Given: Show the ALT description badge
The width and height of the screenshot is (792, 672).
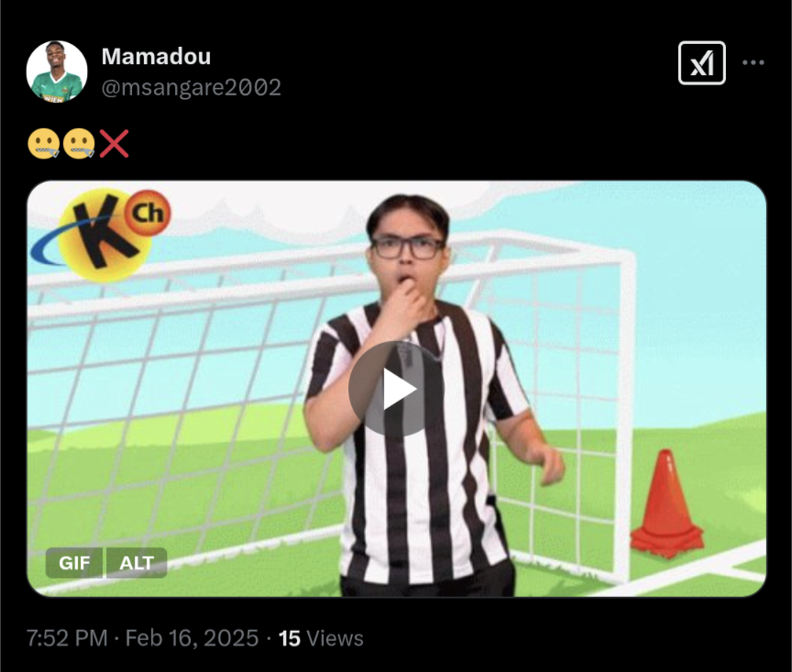Looking at the screenshot, I should click(x=136, y=563).
